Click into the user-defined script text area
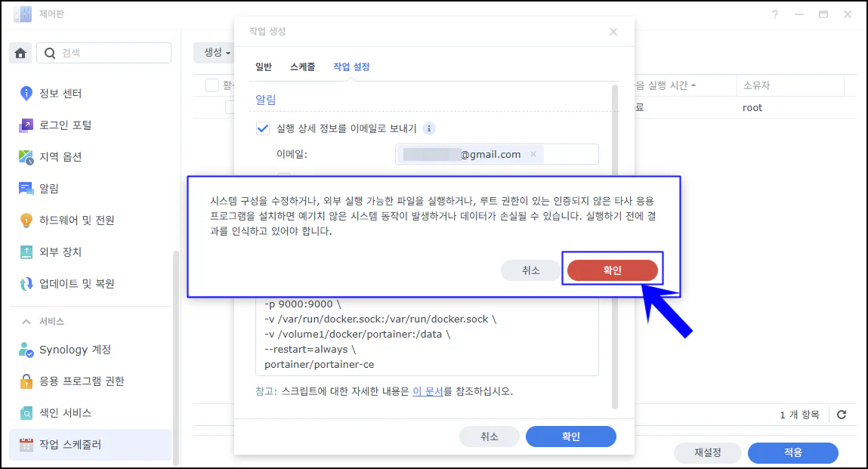Viewport: 868px width, 469px height. pos(427,336)
